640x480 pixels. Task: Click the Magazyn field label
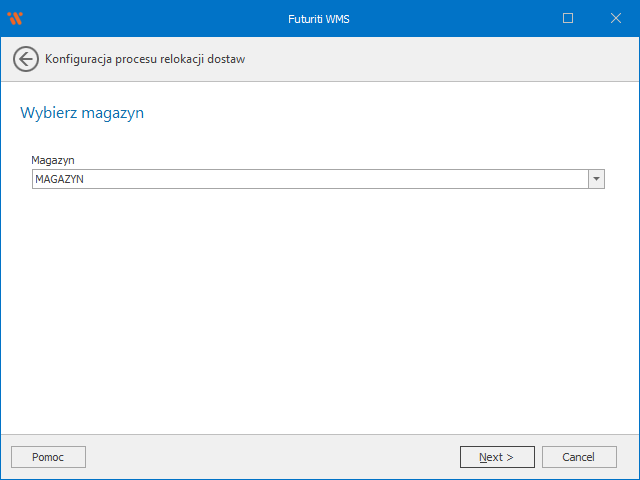[x=53, y=160]
